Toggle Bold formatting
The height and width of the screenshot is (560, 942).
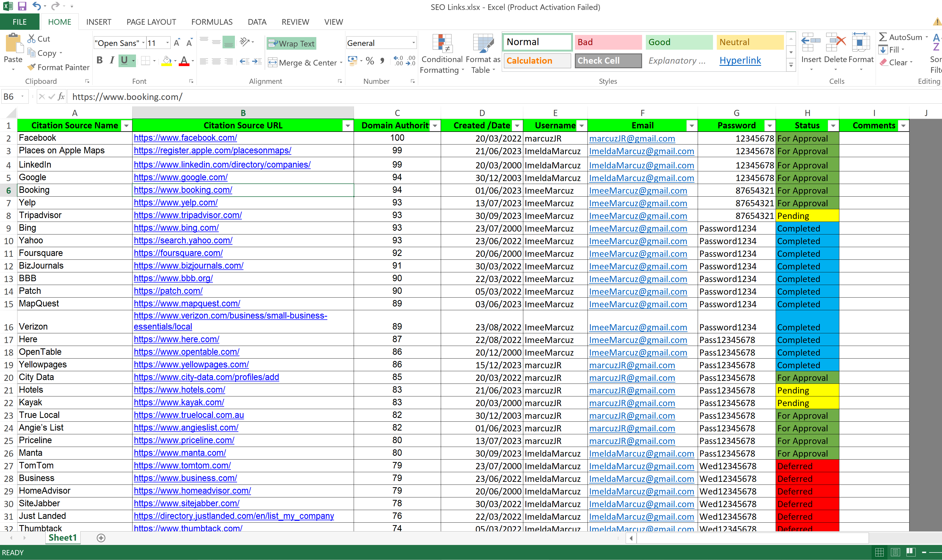[100, 60]
